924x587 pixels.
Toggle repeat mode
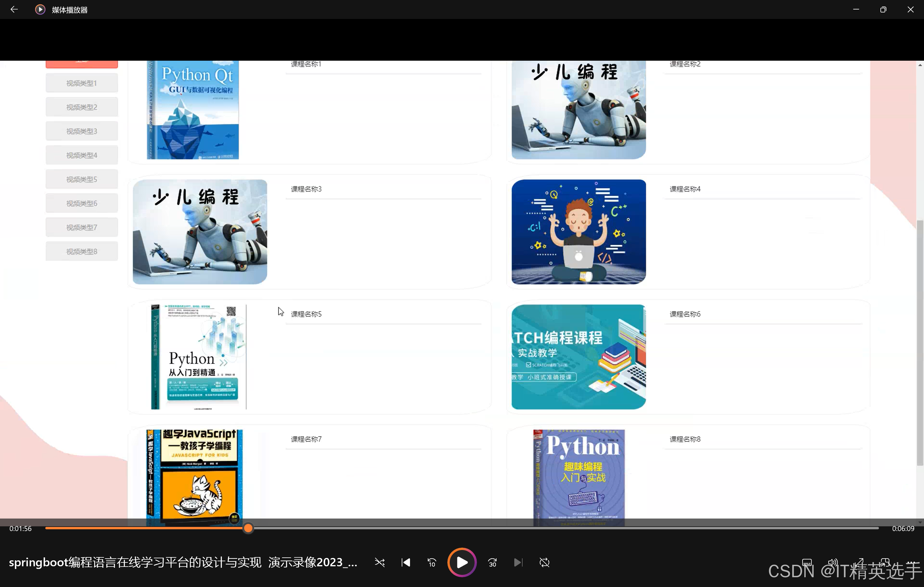tap(545, 562)
